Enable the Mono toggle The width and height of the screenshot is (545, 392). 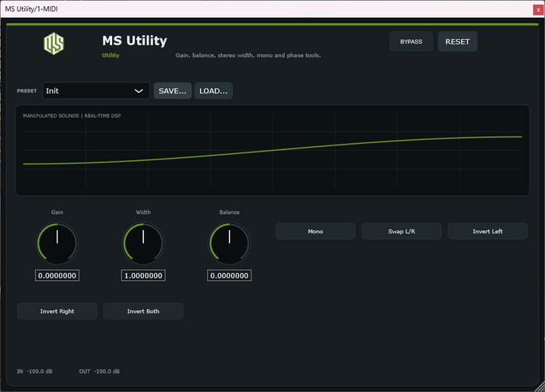pyautogui.click(x=315, y=231)
